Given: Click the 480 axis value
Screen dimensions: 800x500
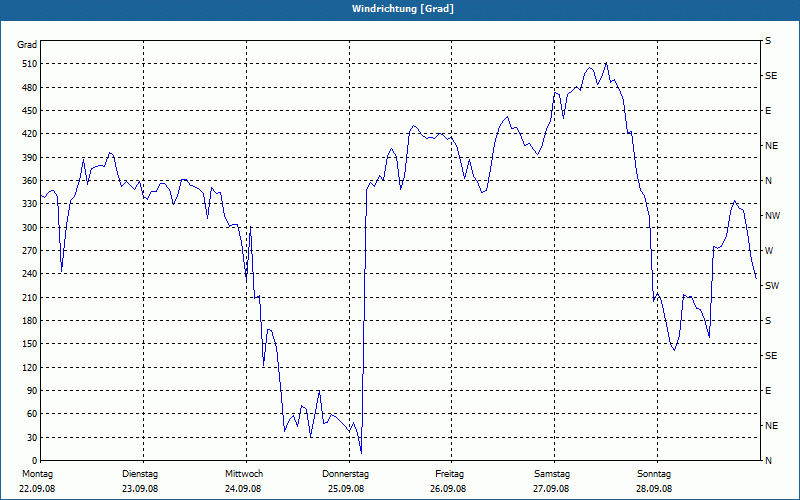Looking at the screenshot, I should pos(30,88).
